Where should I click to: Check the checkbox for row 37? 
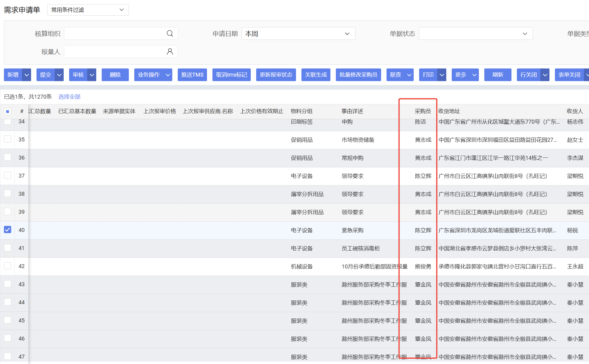coord(8,176)
